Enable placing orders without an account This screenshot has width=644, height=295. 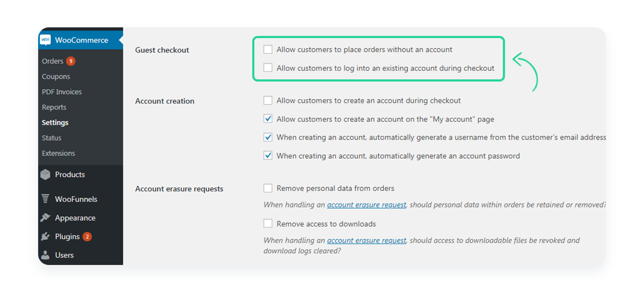(268, 49)
